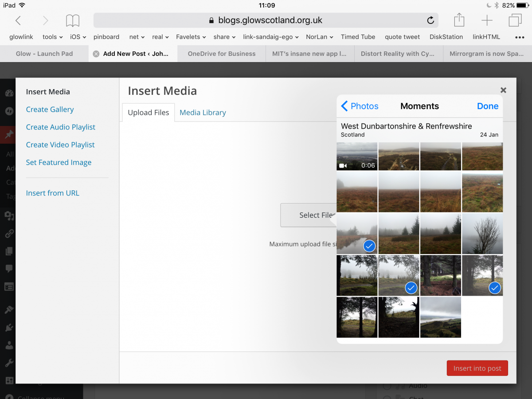
Task: Close the Insert Media dialog with X
Action: [x=503, y=90]
